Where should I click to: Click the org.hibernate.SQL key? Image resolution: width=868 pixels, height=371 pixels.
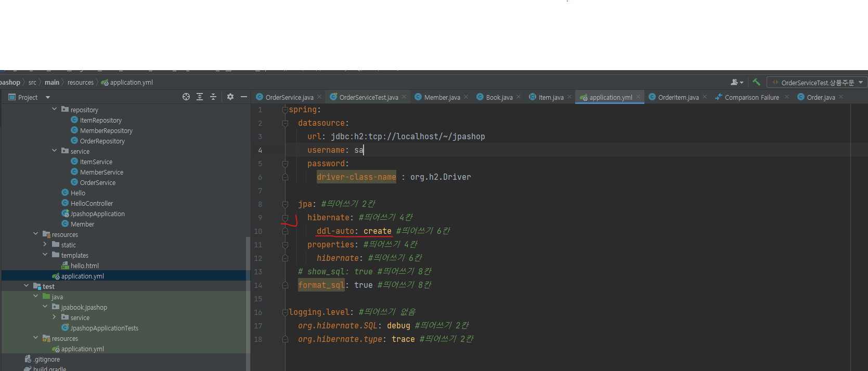click(x=338, y=326)
